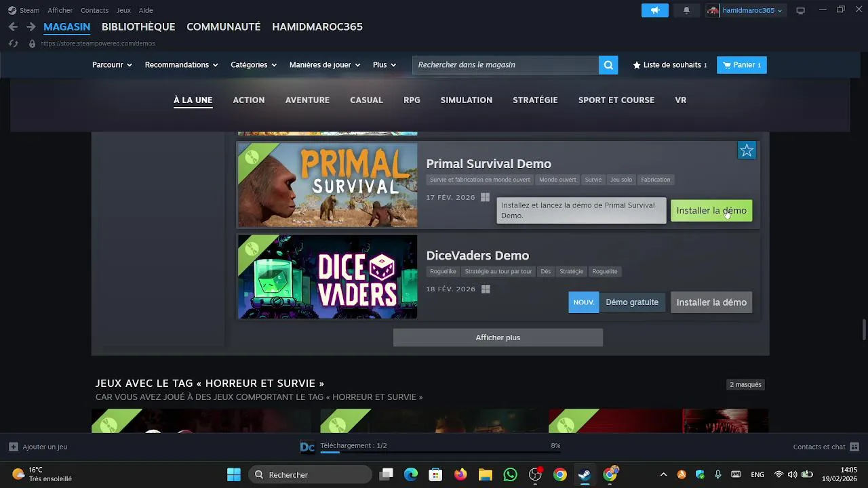Open the DiceVaders thumbnail

328,277
